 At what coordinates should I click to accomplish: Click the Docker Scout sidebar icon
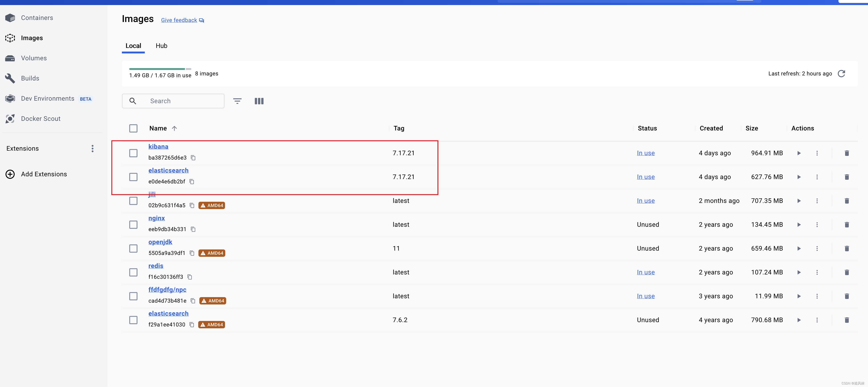tap(10, 119)
